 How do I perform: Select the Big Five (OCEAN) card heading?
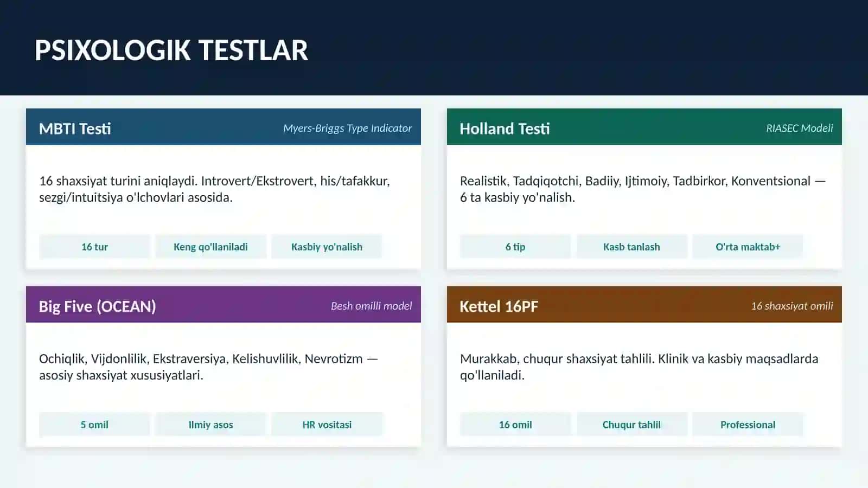[98, 306]
